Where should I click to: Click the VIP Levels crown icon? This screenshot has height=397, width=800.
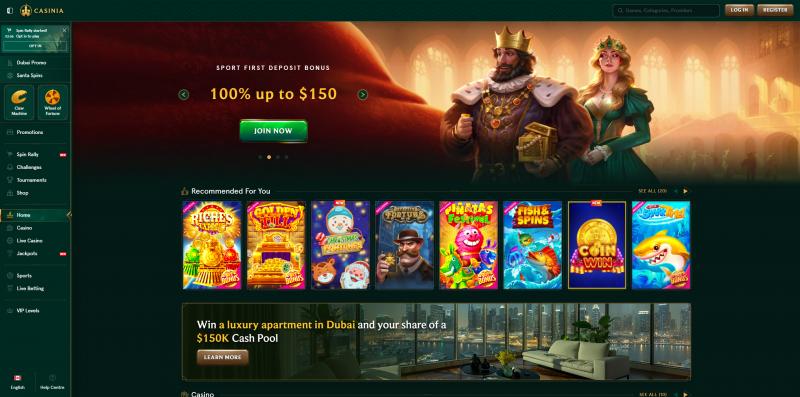[10, 311]
